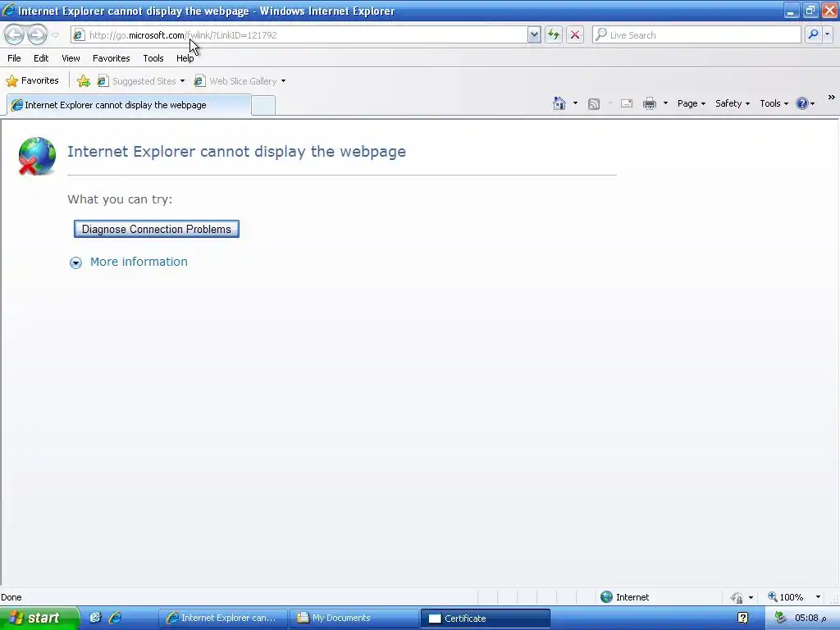
Task: Expand the More information arrow icon
Action: (x=75, y=262)
